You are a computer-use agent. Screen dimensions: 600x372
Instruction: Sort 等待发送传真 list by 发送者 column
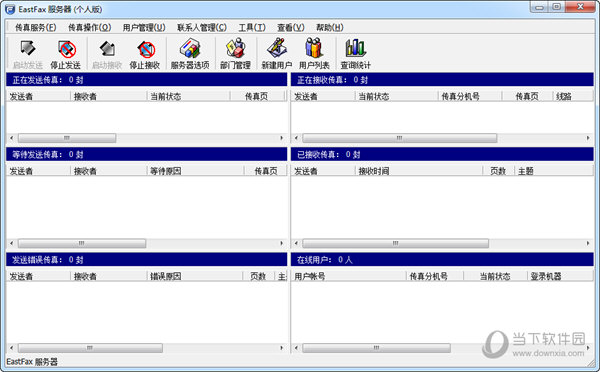[38, 171]
